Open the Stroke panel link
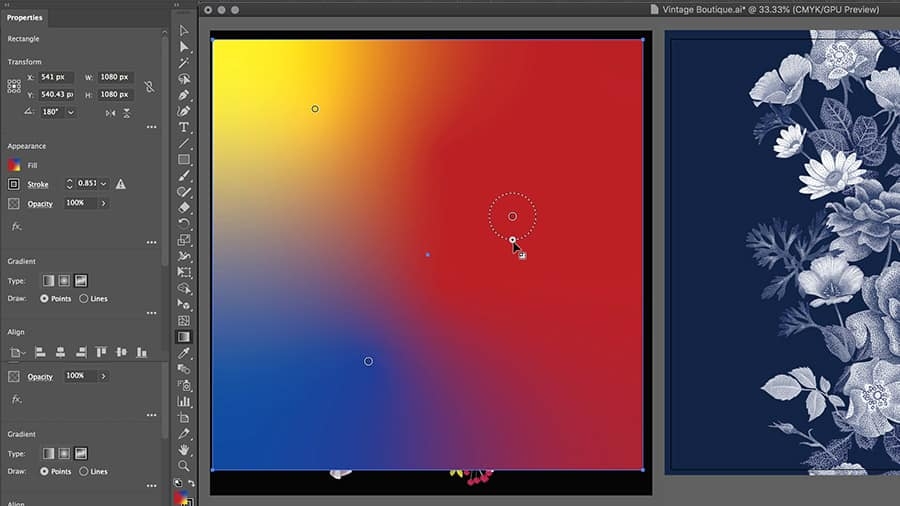Viewport: 900px width, 506px height. tap(38, 185)
